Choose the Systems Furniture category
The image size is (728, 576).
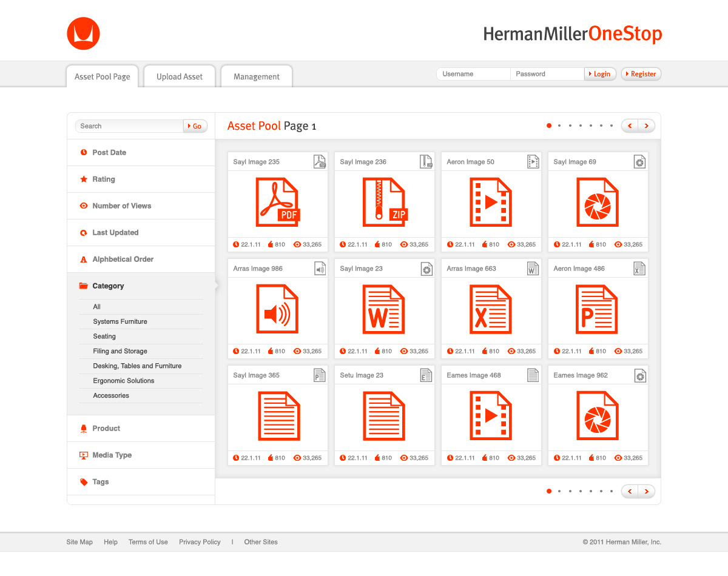point(120,321)
